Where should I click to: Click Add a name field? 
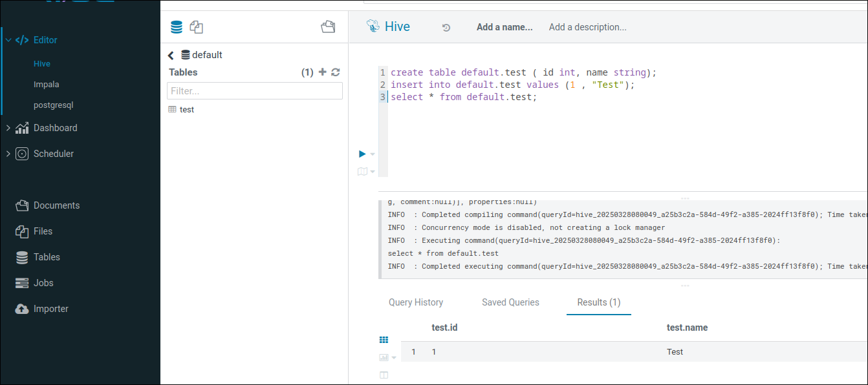[505, 27]
